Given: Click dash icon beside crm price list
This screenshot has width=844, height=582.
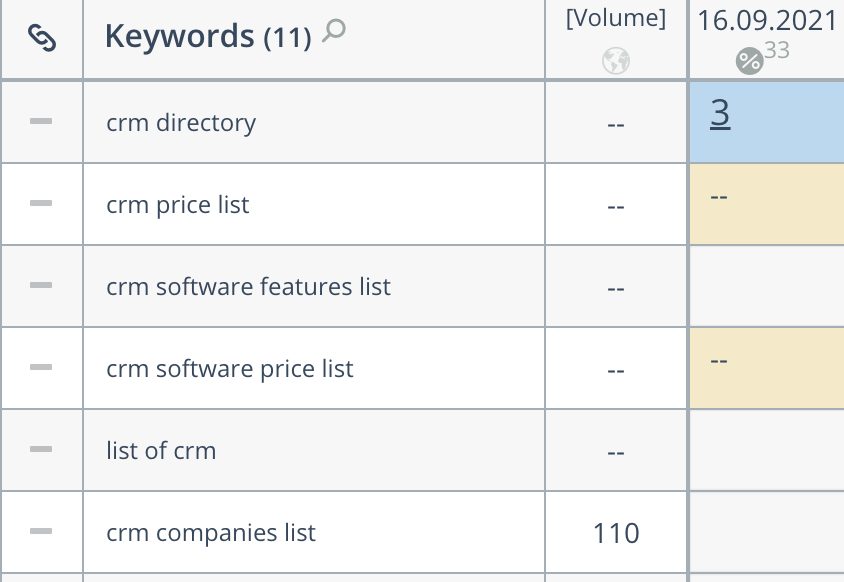Looking at the screenshot, I should pyautogui.click(x=41, y=203).
